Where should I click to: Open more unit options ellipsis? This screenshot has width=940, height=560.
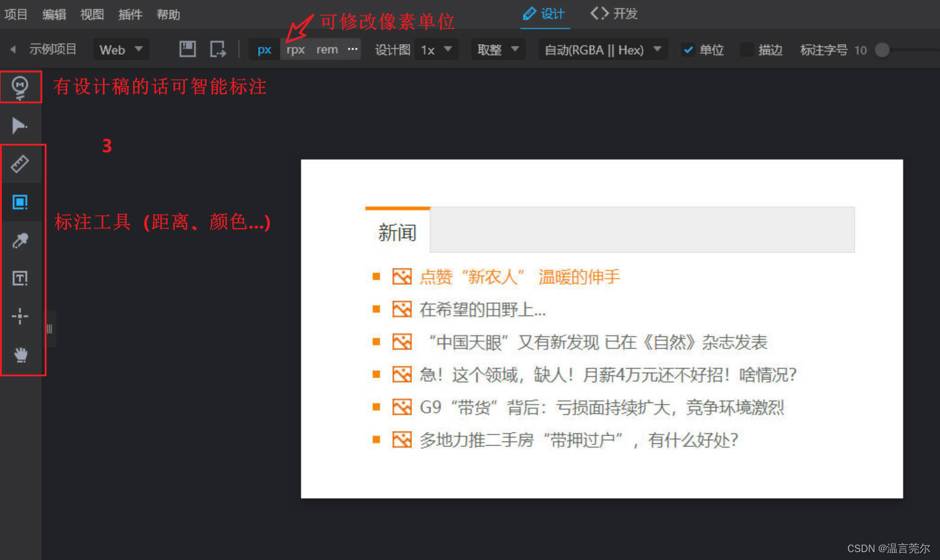[x=352, y=49]
